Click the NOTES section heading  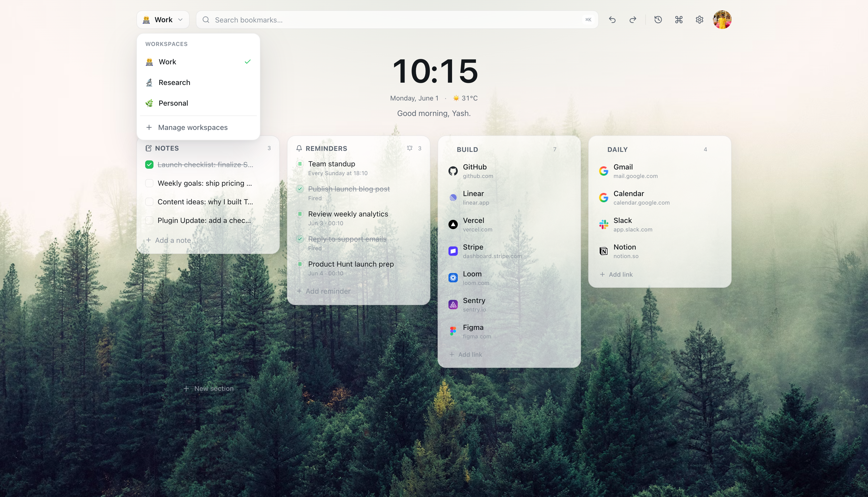click(167, 148)
